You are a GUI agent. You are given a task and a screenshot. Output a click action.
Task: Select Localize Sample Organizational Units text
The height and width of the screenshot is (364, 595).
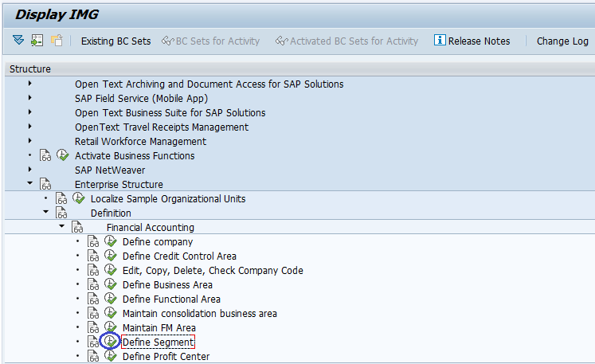(x=168, y=198)
